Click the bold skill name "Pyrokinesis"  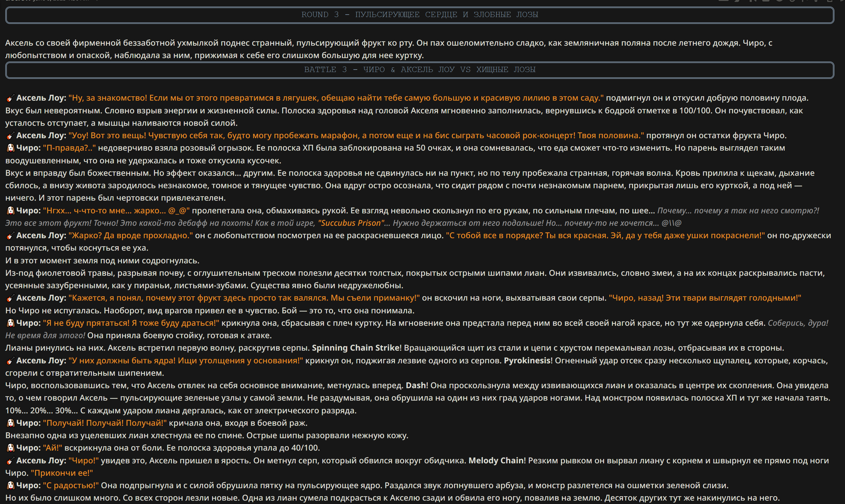click(527, 361)
